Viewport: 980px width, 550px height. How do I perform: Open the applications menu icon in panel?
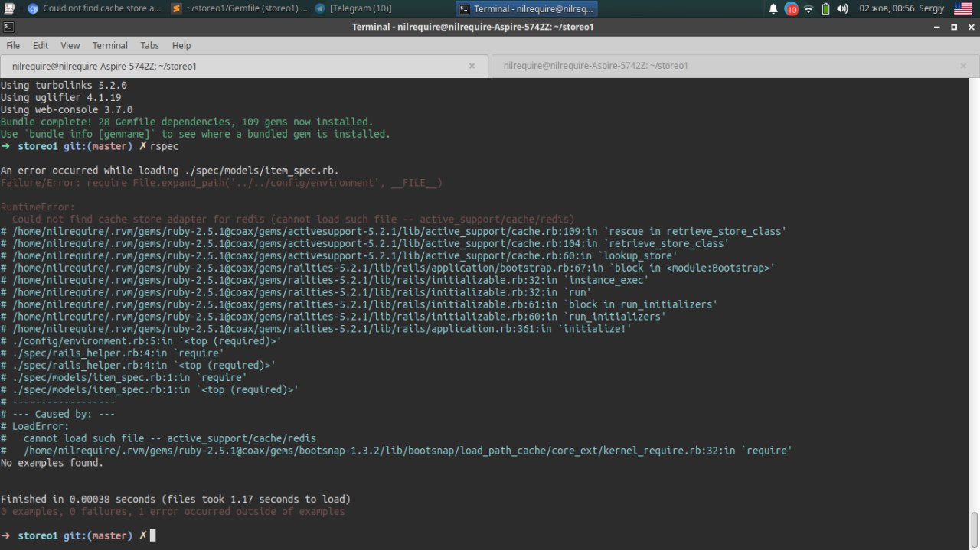[10, 9]
